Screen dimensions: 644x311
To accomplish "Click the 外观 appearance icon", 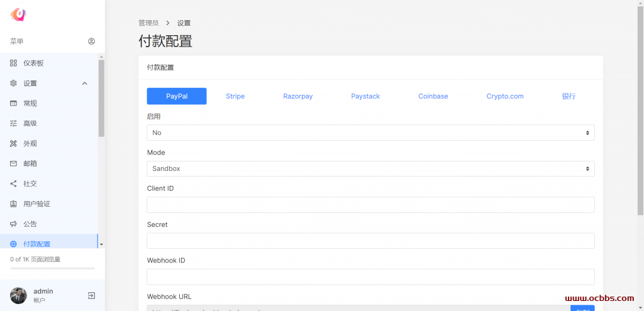I will tap(13, 144).
